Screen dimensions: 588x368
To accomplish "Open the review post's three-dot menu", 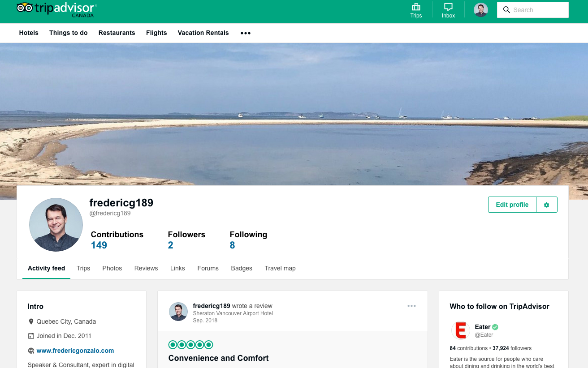I will pos(411,306).
